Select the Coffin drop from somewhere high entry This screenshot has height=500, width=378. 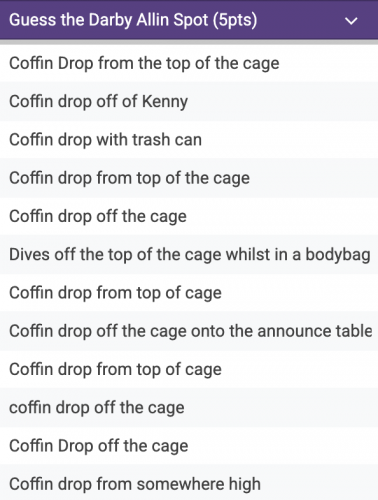[189, 483]
